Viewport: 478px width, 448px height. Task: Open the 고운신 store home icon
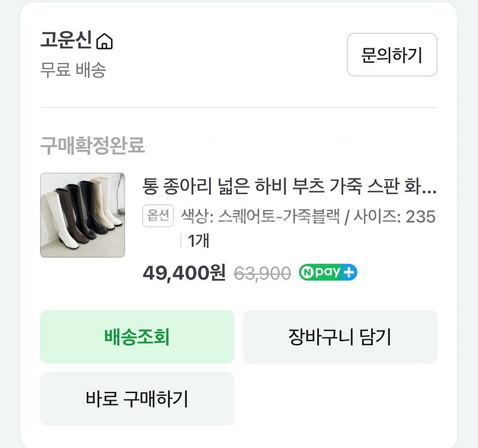point(105,42)
